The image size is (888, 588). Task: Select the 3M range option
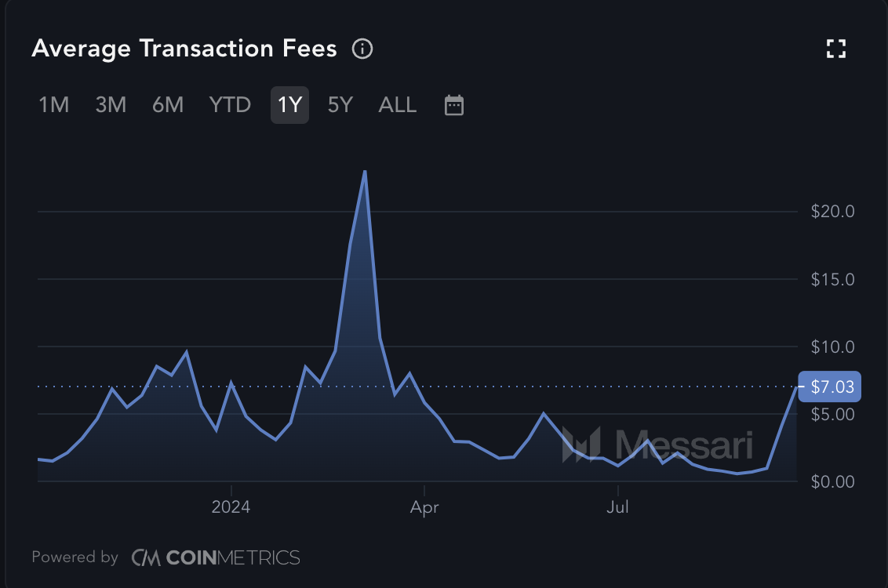point(110,104)
